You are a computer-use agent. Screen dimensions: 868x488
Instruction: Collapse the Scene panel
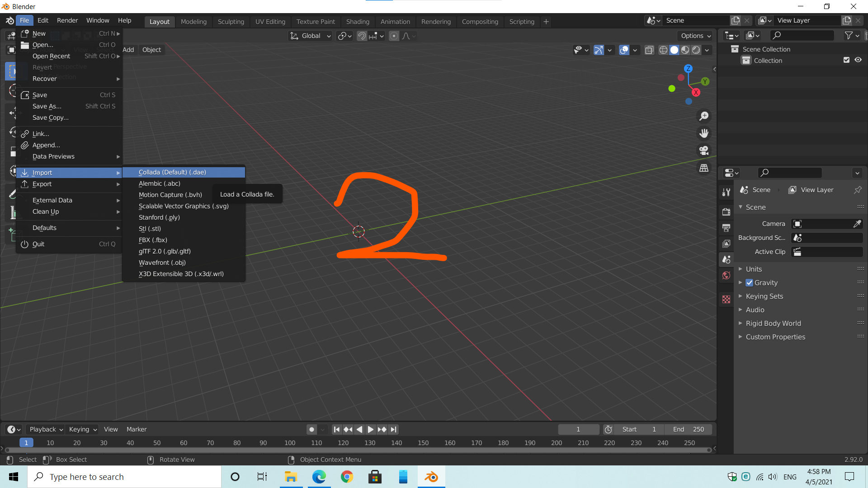coord(755,207)
